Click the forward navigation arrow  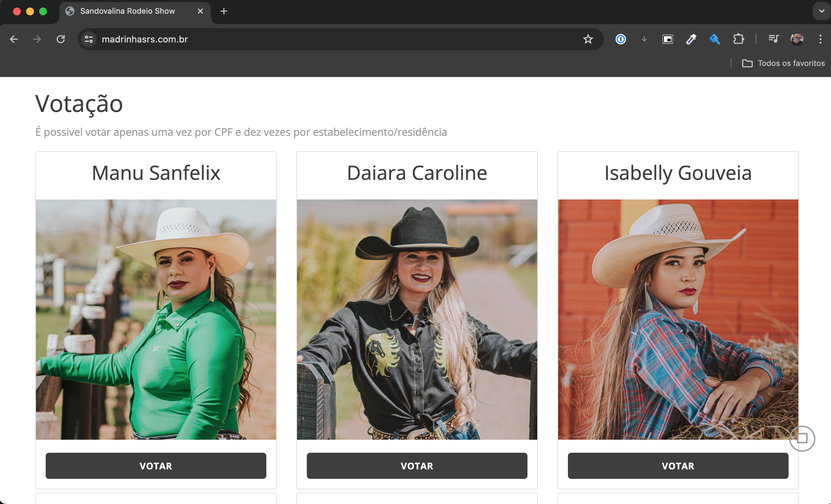tap(37, 39)
